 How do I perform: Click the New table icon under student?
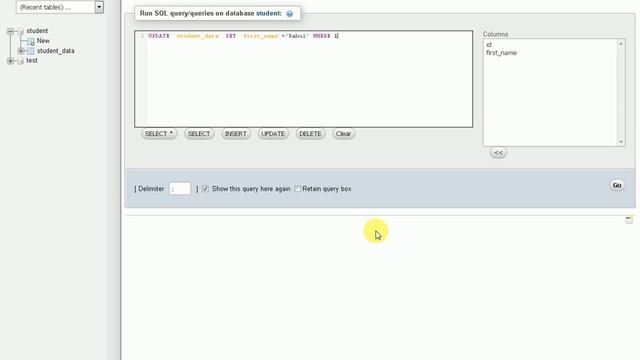tap(31, 41)
